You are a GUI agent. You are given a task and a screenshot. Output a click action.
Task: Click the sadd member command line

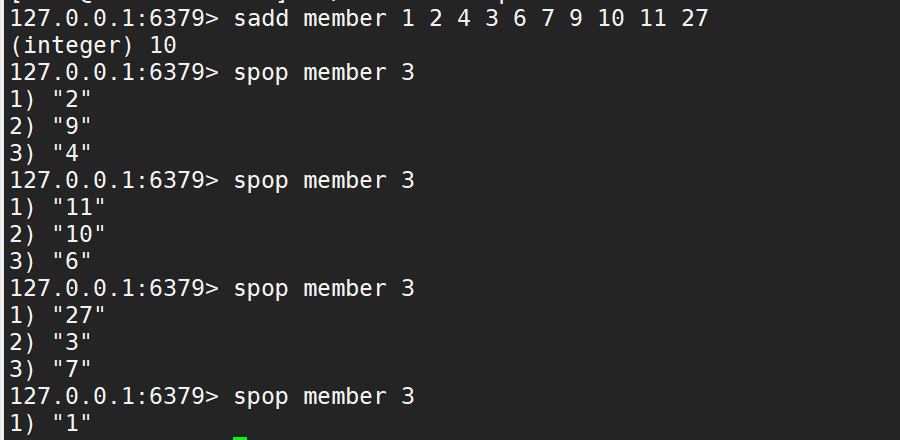point(359,18)
